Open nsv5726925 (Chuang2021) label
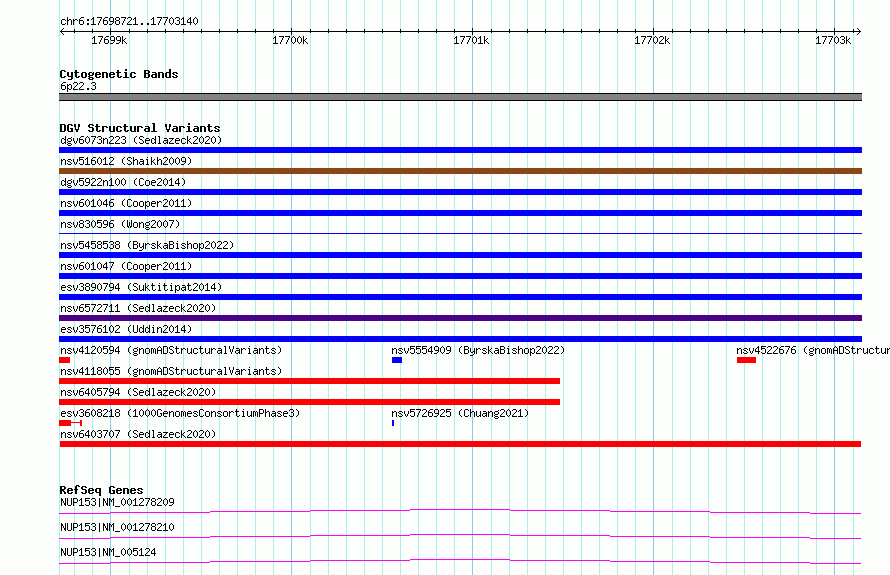Viewport: 890px width, 575px height. [x=460, y=413]
